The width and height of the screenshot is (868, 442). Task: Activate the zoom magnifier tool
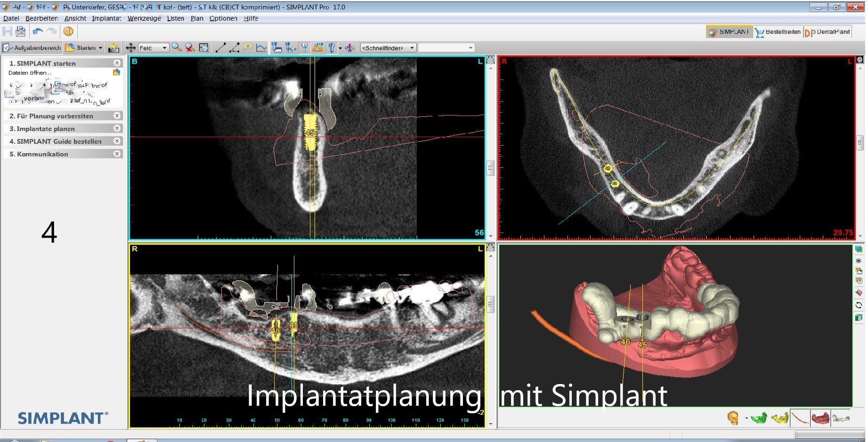click(177, 48)
